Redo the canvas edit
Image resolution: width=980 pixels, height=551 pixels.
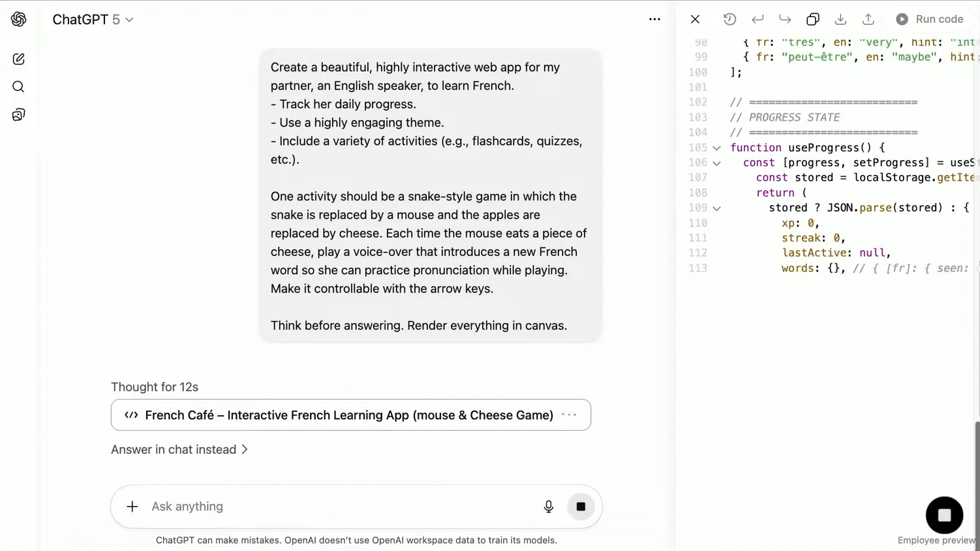click(x=785, y=20)
